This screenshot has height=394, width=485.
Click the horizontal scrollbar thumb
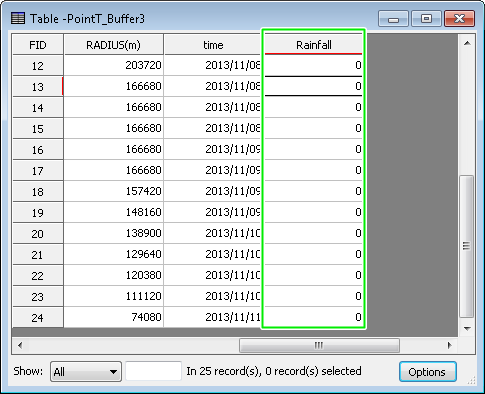coord(319,345)
